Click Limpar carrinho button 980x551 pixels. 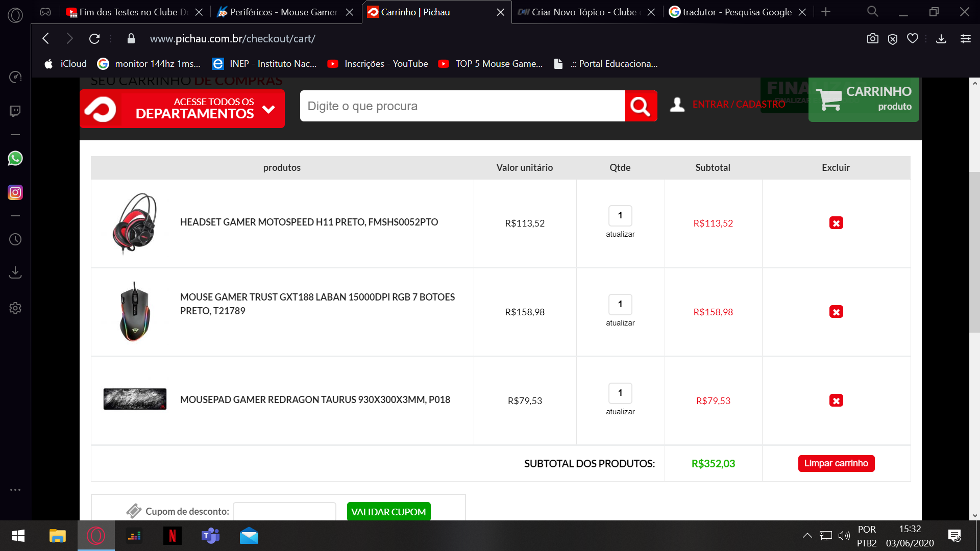pos(836,463)
